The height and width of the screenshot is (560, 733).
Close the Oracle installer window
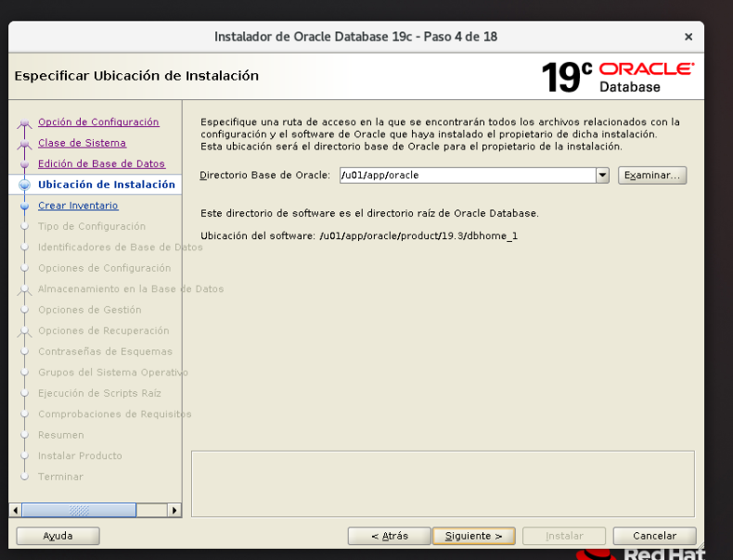click(688, 37)
